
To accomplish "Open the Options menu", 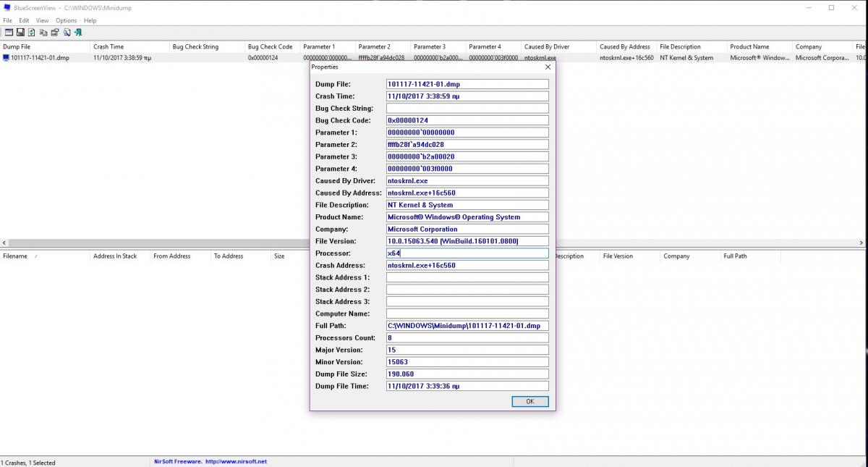I will 66,20.
